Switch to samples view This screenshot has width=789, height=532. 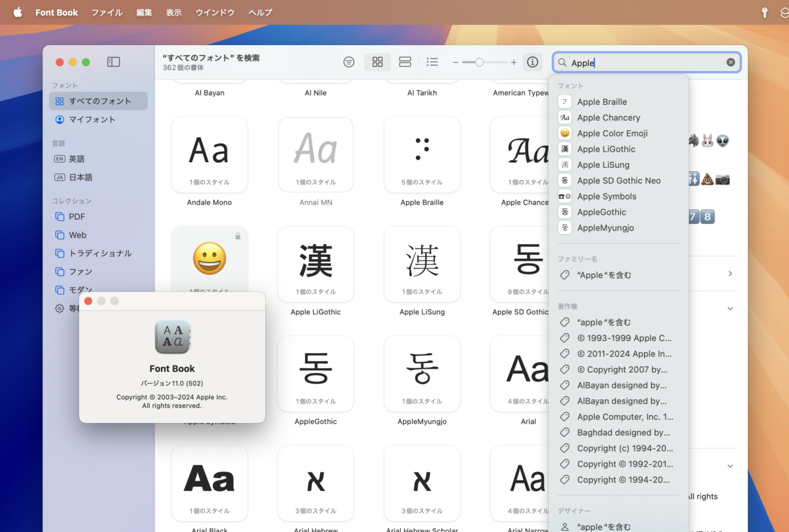405,62
